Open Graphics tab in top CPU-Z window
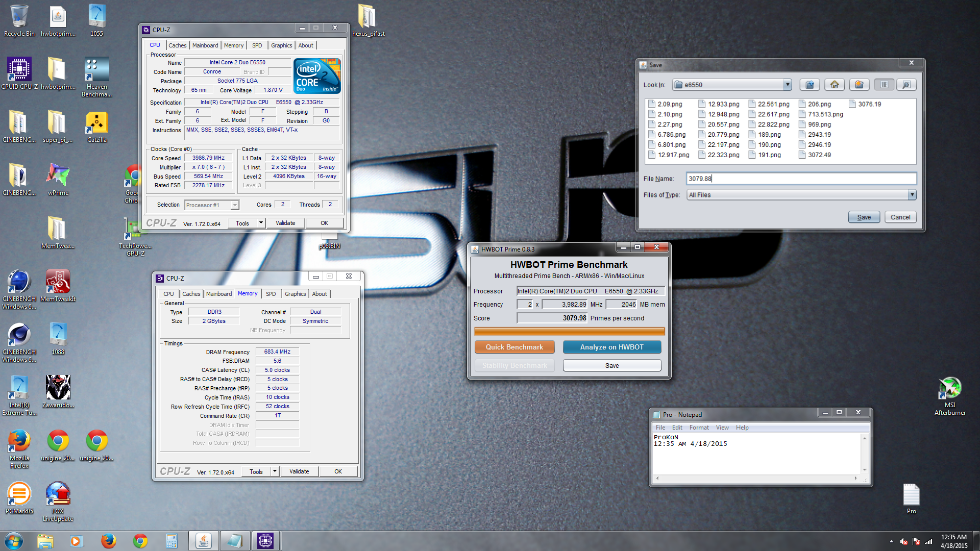Screen dimensions: 980x551 281,45
